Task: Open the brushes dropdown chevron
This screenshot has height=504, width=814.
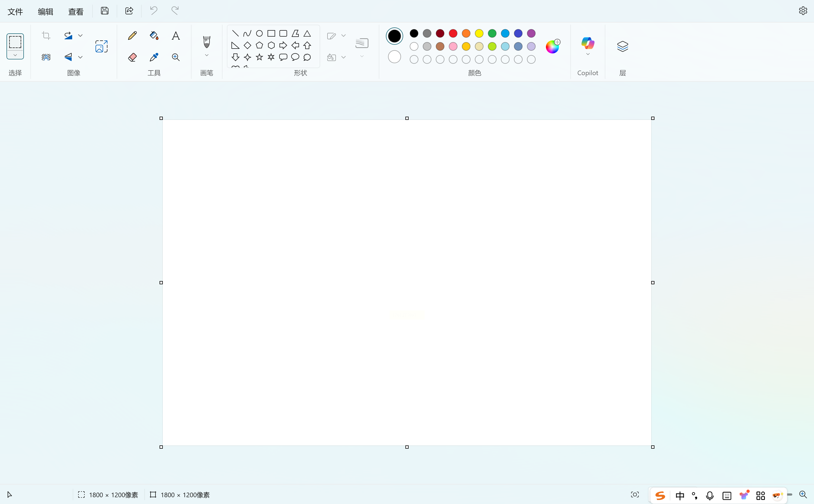Action: (x=207, y=55)
